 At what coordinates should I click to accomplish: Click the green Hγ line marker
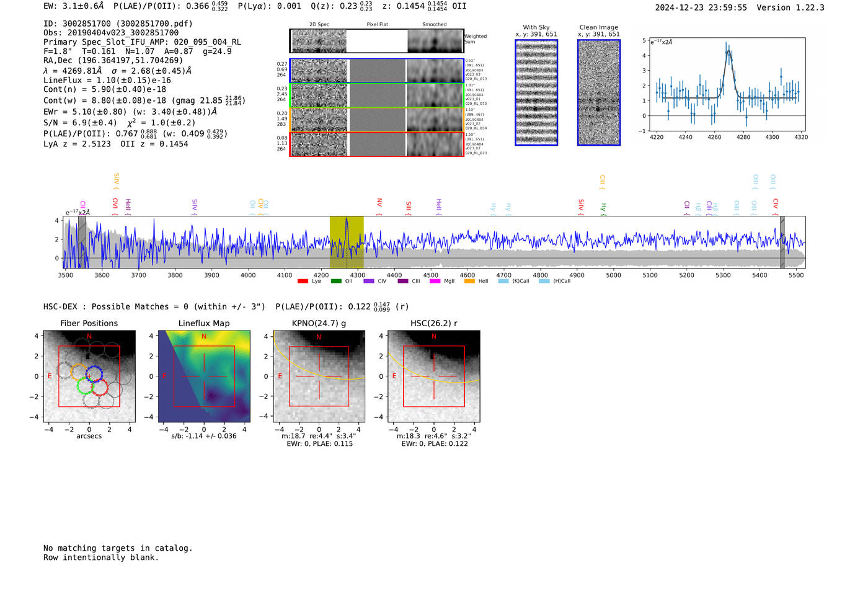click(603, 209)
